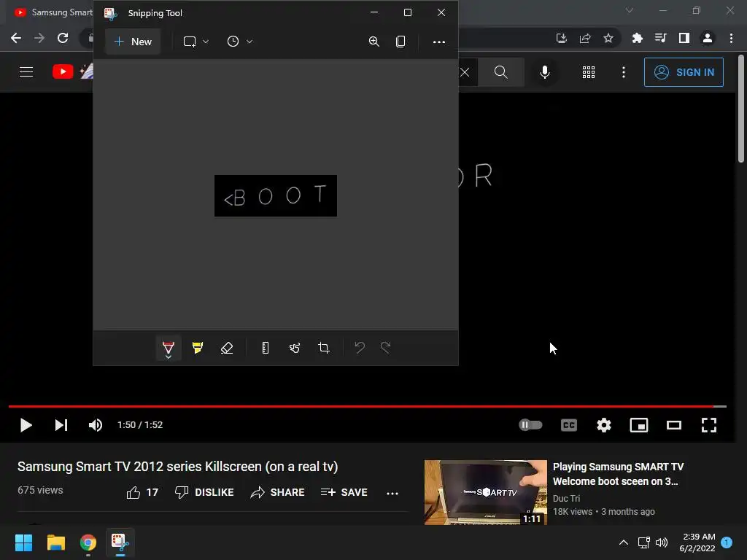Skip to the next video
Image resolution: width=747 pixels, height=560 pixels.
coord(61,425)
